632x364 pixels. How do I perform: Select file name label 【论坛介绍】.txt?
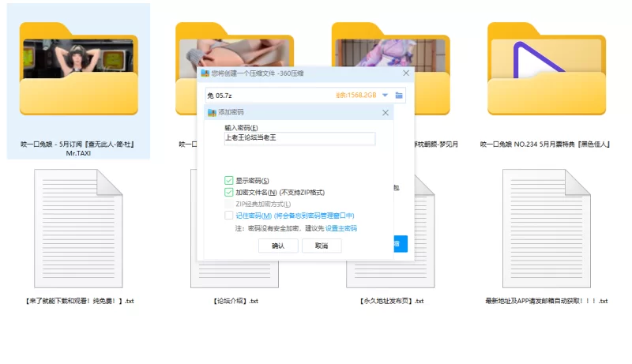point(235,301)
